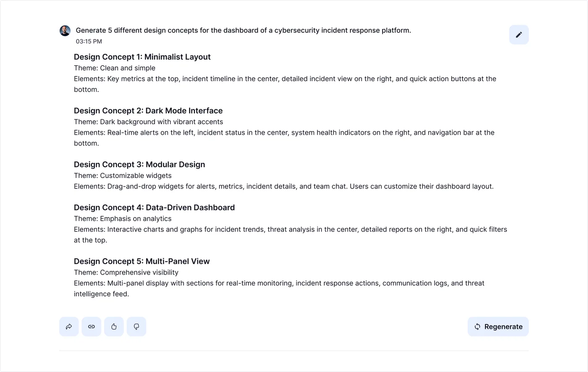
Task: Select Design Concept 5: Multi-Panel View heading
Action: click(x=142, y=261)
